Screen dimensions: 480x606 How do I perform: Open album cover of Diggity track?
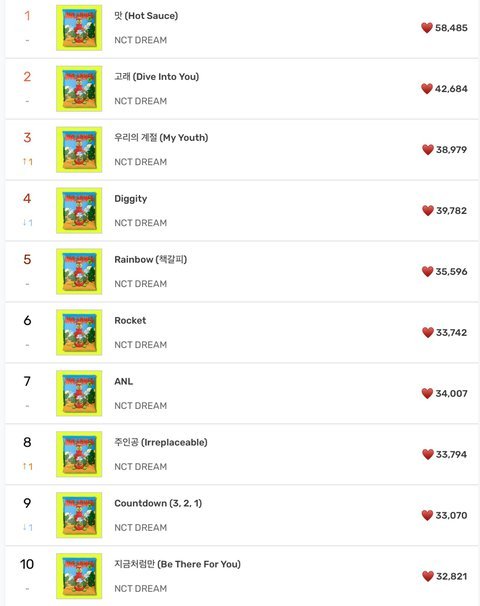pos(79,211)
